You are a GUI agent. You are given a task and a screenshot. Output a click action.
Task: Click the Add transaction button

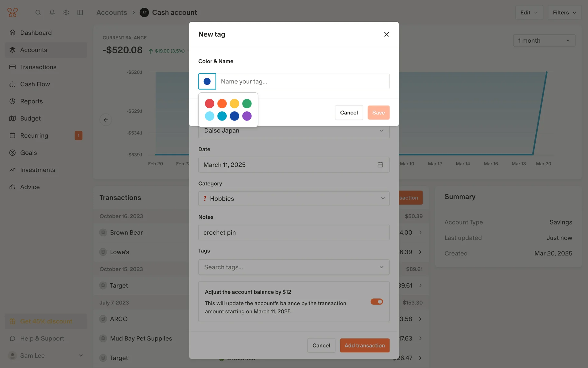point(364,345)
